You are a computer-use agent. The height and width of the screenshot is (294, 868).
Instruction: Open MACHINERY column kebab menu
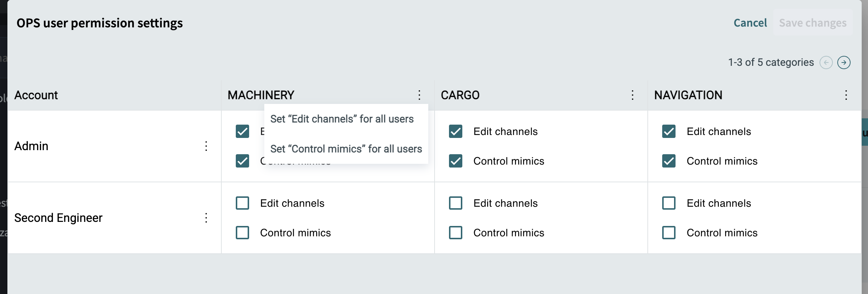point(419,95)
